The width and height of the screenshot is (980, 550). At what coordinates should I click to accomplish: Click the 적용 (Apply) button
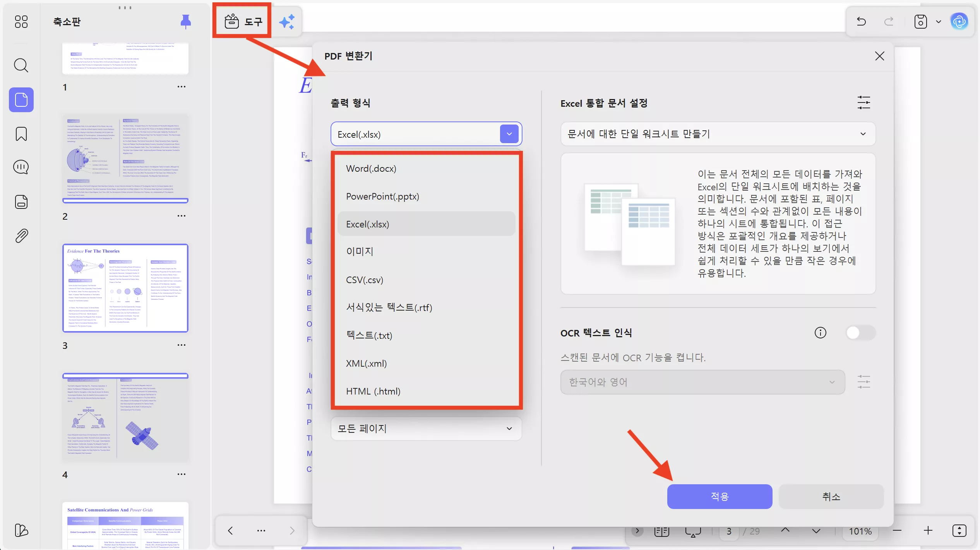[x=719, y=497]
